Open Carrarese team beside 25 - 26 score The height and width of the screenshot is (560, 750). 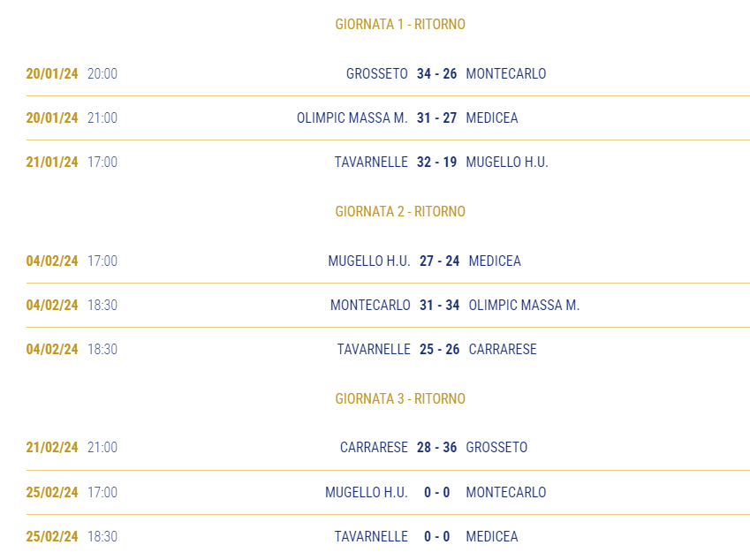[503, 349]
